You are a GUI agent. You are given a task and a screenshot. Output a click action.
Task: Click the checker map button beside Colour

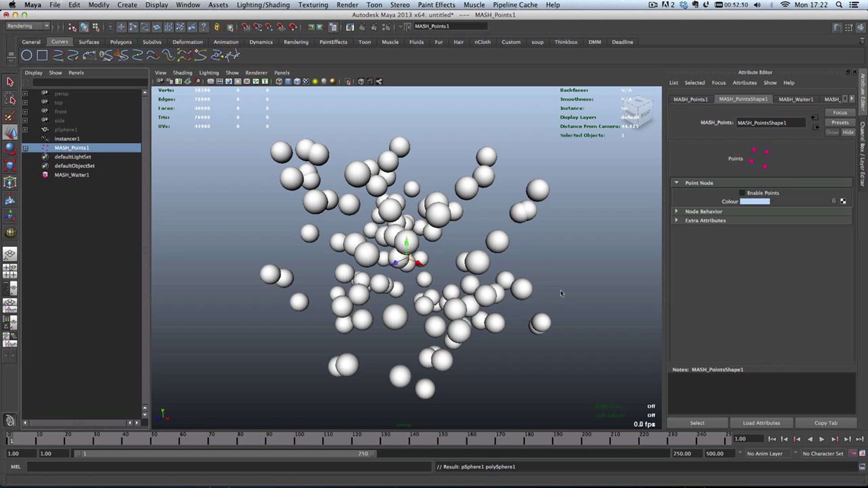(843, 201)
